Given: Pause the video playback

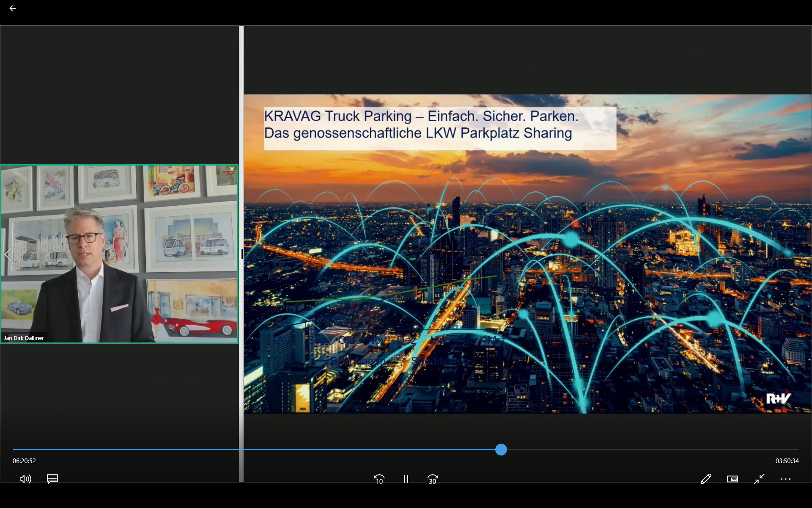Looking at the screenshot, I should [x=406, y=479].
